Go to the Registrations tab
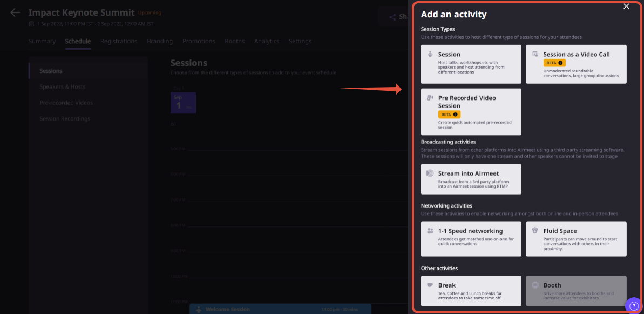 119,41
